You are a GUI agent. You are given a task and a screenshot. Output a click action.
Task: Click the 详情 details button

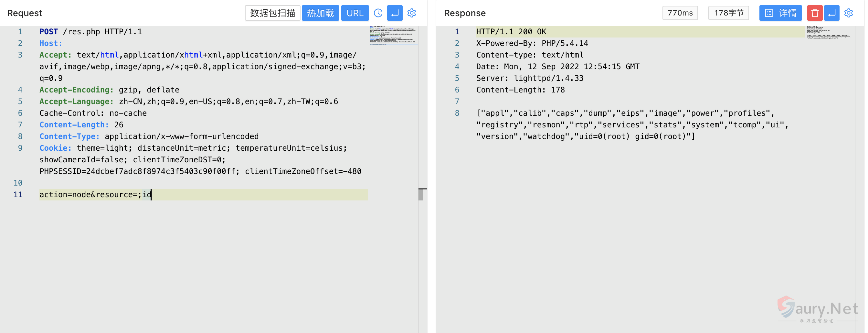click(780, 13)
